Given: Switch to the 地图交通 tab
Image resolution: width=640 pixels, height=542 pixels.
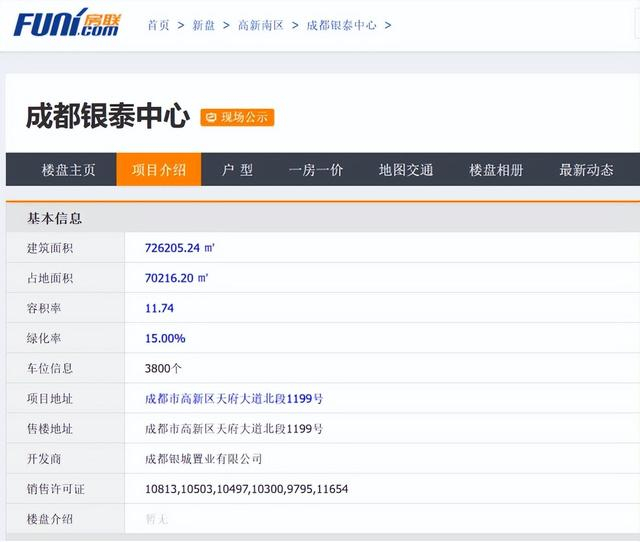Looking at the screenshot, I should tap(406, 169).
